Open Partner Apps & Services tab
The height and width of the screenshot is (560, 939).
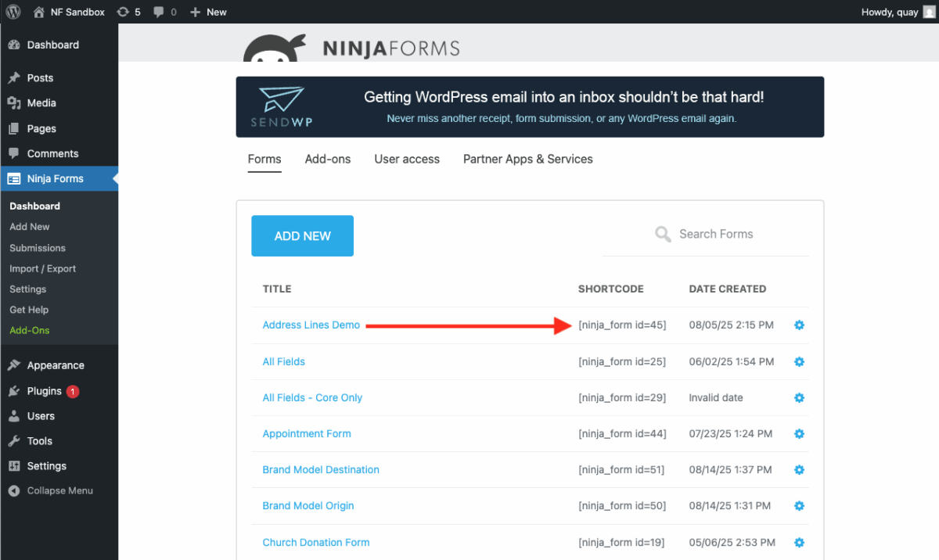click(528, 159)
